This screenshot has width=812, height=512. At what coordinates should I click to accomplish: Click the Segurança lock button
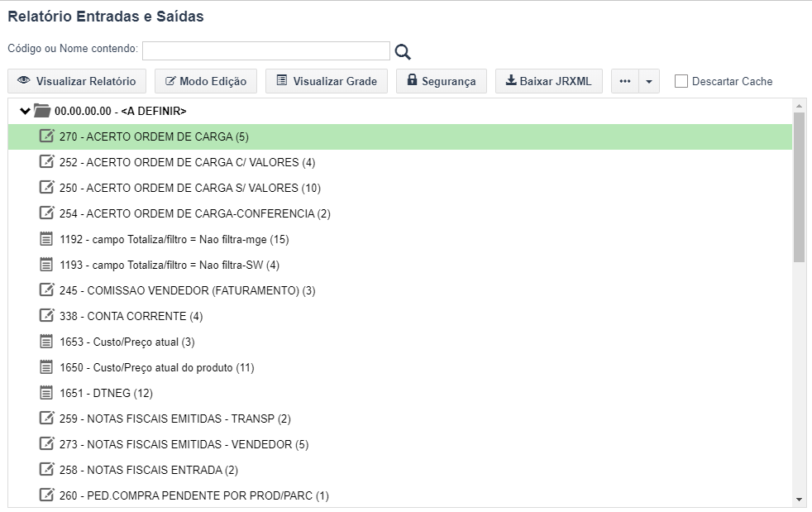pyautogui.click(x=442, y=81)
